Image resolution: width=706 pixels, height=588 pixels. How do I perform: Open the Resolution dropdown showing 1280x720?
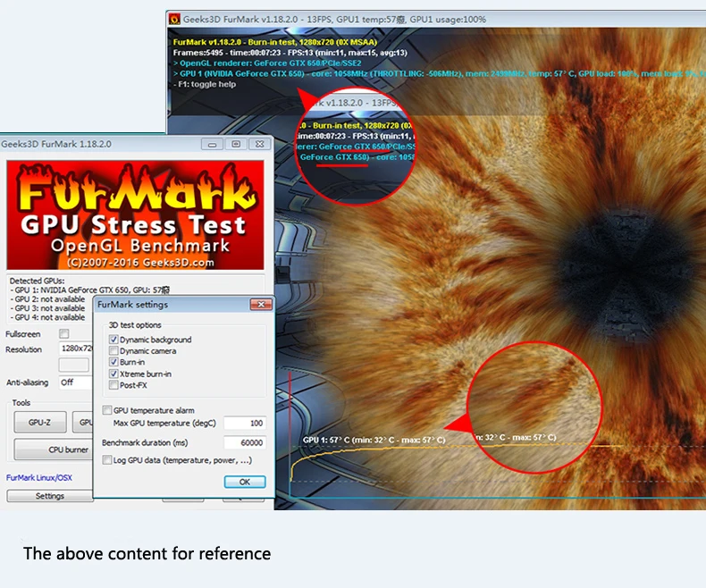(76, 348)
